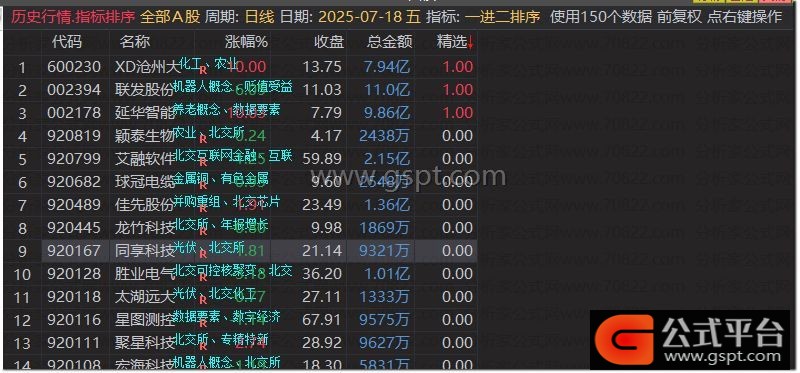Screen dimensions: 800x373
Task: Click the R marker on 同享科技 row
Action: click(203, 253)
